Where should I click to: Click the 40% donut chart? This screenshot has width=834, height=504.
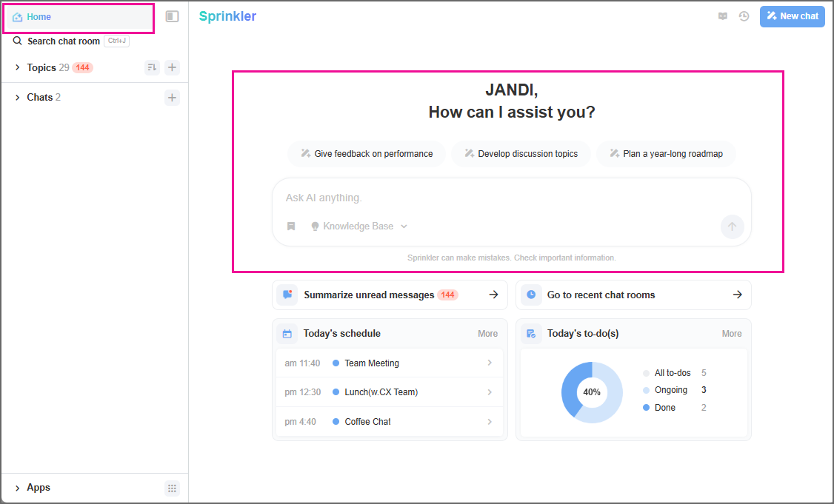tap(592, 392)
